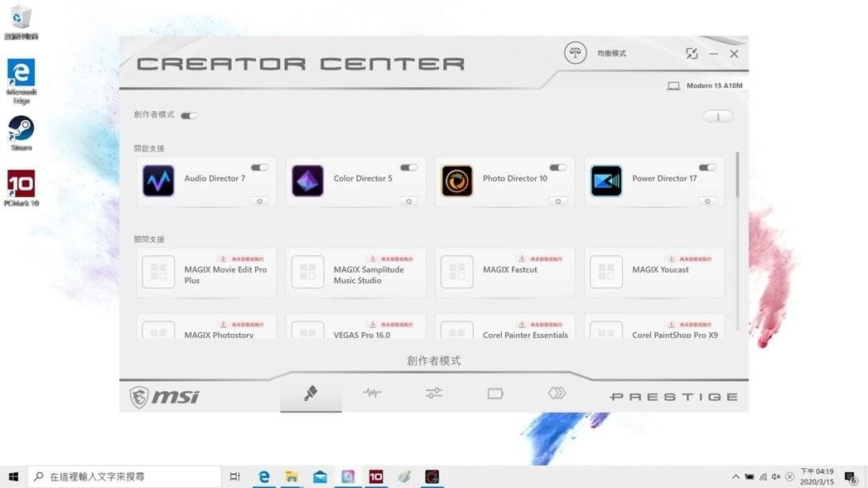Open Color Director 5 settings gear
The image size is (868, 488).
409,201
